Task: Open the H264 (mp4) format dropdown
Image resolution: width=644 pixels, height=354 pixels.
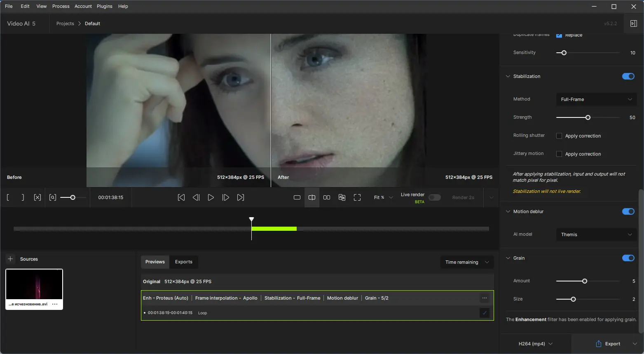Action: 535,344
